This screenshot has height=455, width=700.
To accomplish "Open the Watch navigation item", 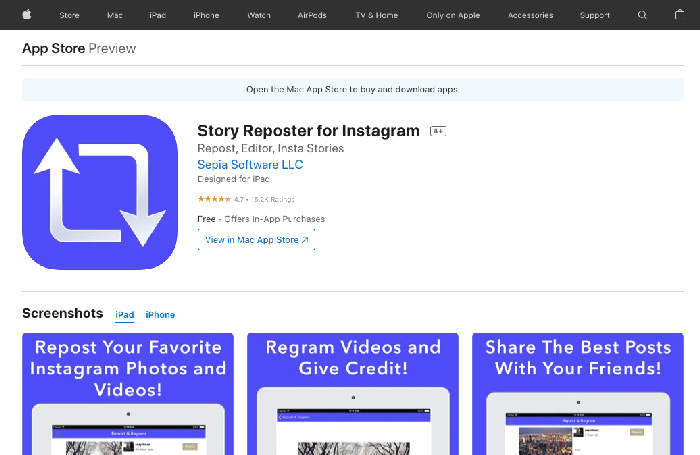I will tap(258, 15).
